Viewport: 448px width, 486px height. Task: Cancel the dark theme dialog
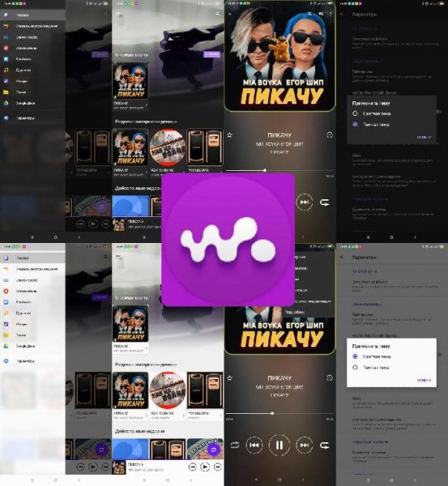(424, 137)
